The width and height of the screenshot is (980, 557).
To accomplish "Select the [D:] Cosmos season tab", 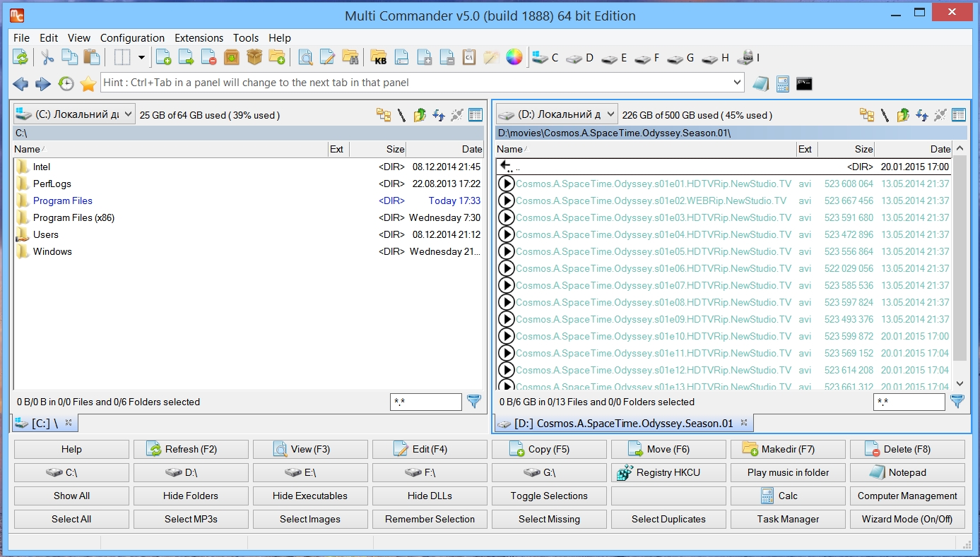I will (623, 424).
